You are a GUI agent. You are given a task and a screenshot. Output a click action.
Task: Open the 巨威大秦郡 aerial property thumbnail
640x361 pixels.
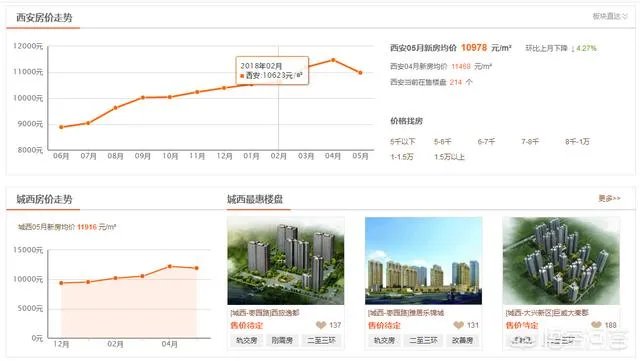pyautogui.click(x=561, y=261)
